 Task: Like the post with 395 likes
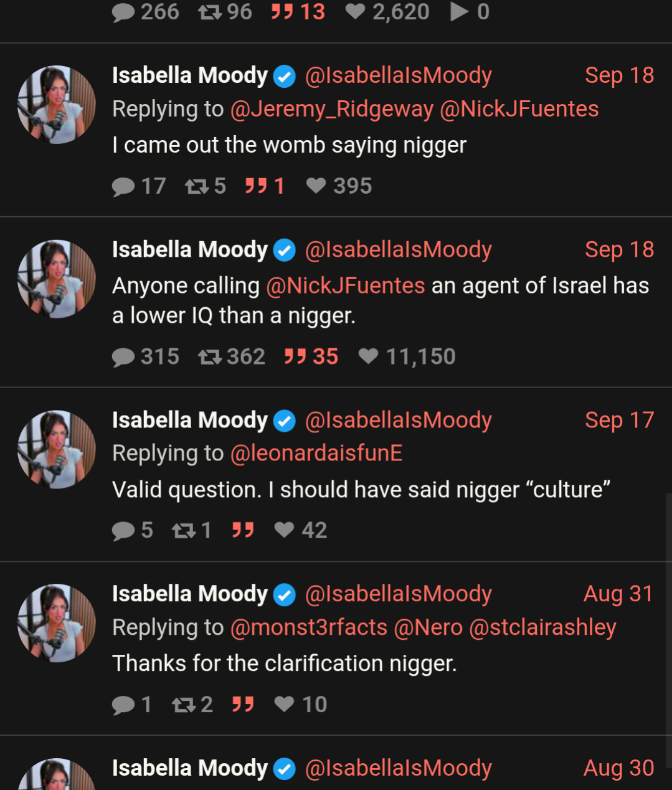tap(316, 186)
